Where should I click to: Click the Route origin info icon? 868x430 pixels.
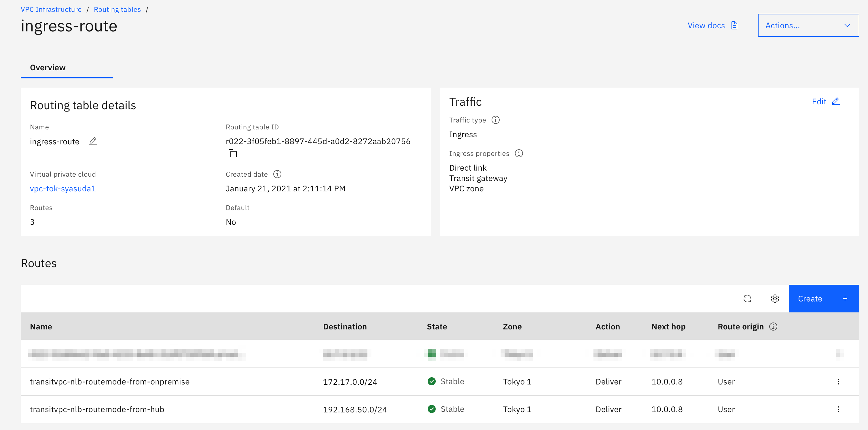(x=773, y=327)
